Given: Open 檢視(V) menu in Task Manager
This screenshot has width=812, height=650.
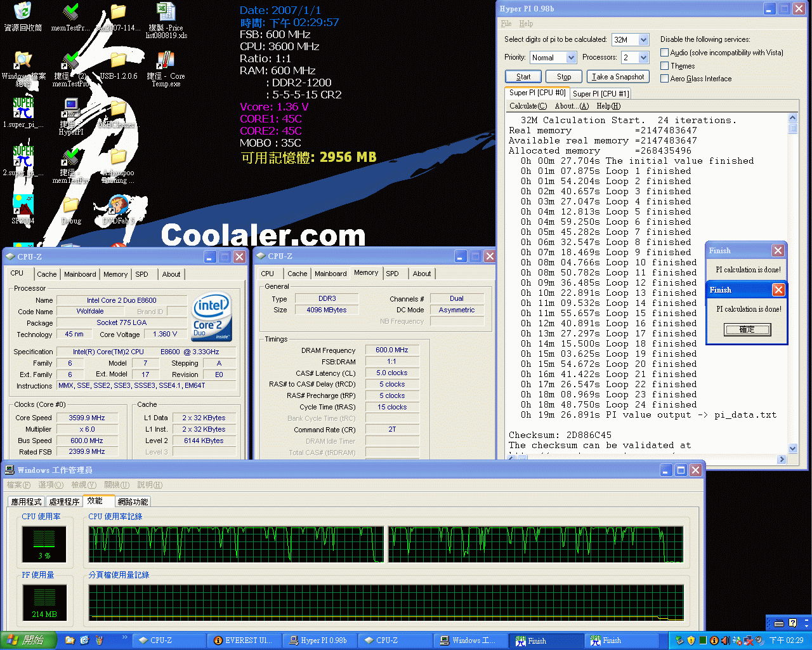Looking at the screenshot, I should (84, 485).
